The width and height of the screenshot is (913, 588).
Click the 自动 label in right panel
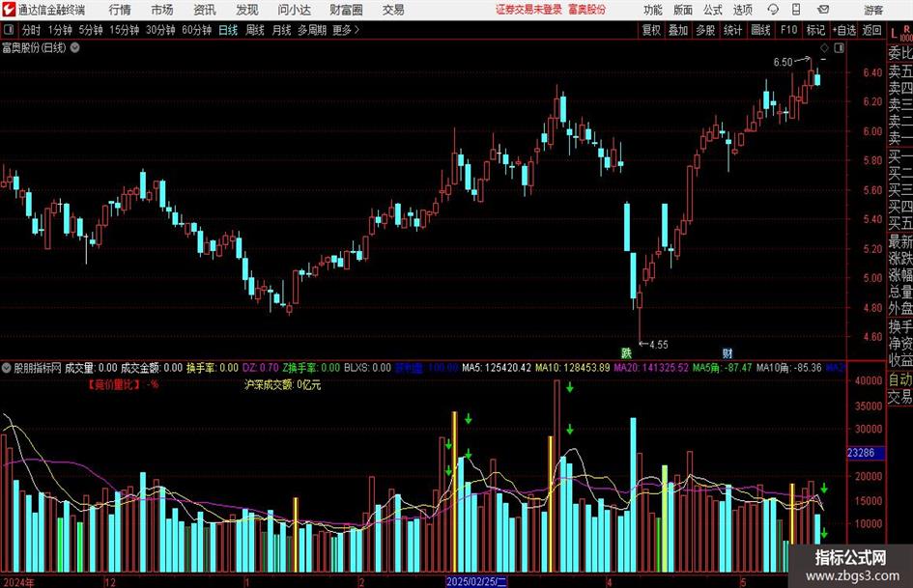(900, 379)
